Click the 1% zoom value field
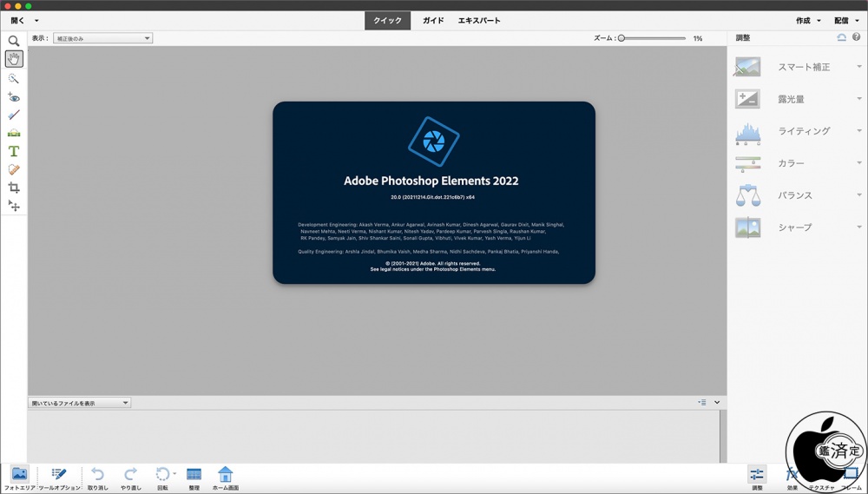 pyautogui.click(x=698, y=38)
